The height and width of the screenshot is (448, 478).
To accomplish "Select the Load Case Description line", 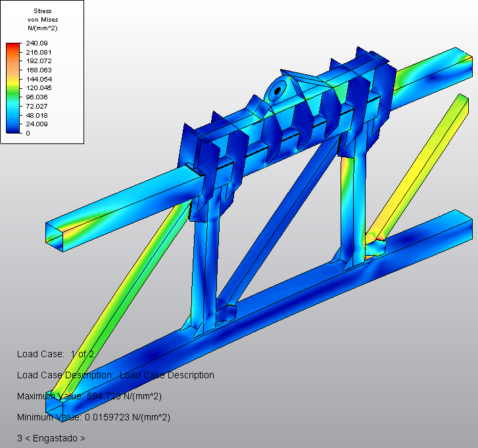I will (115, 375).
